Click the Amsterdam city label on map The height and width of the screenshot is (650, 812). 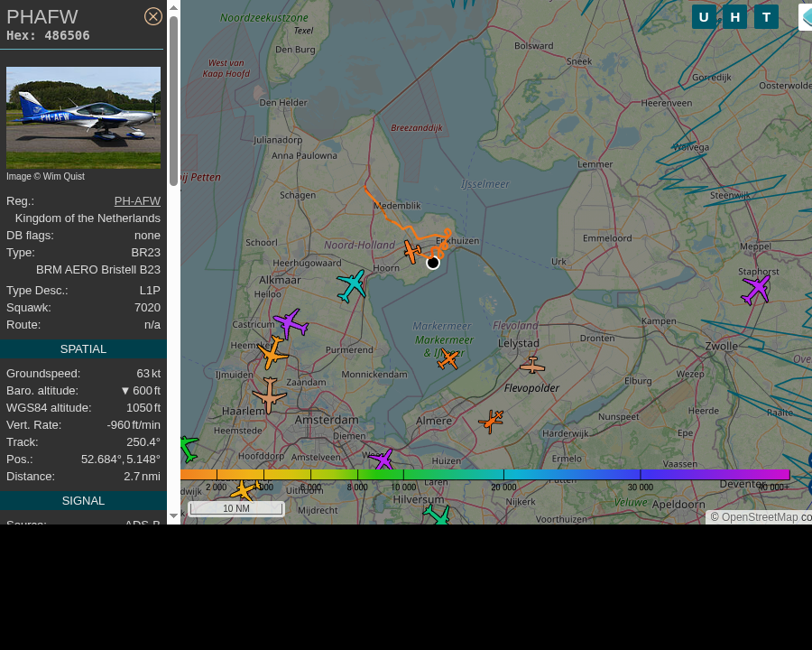(x=327, y=420)
